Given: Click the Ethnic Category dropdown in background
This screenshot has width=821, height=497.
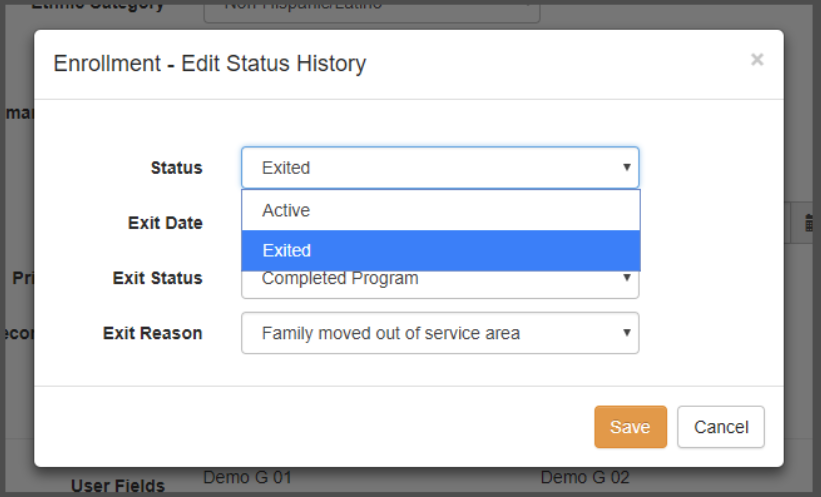Looking at the screenshot, I should pos(372,8).
